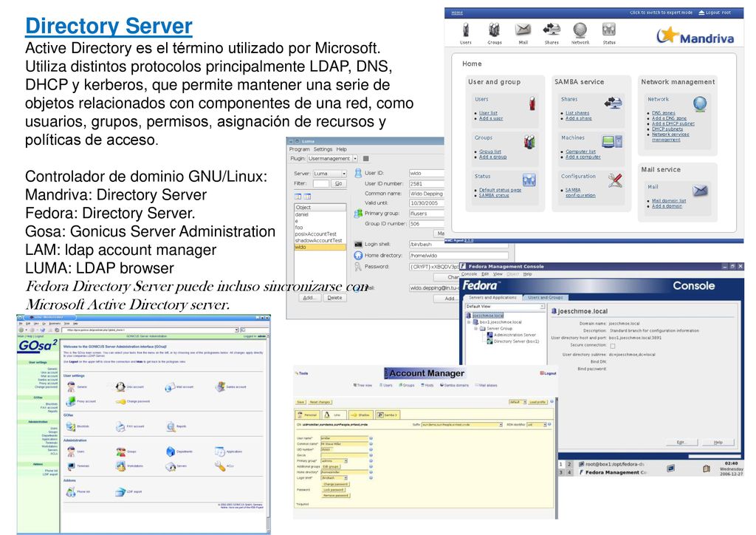Open the Workstations icon in GOsa Administration
This screenshot has height=535, width=756.
[120, 466]
